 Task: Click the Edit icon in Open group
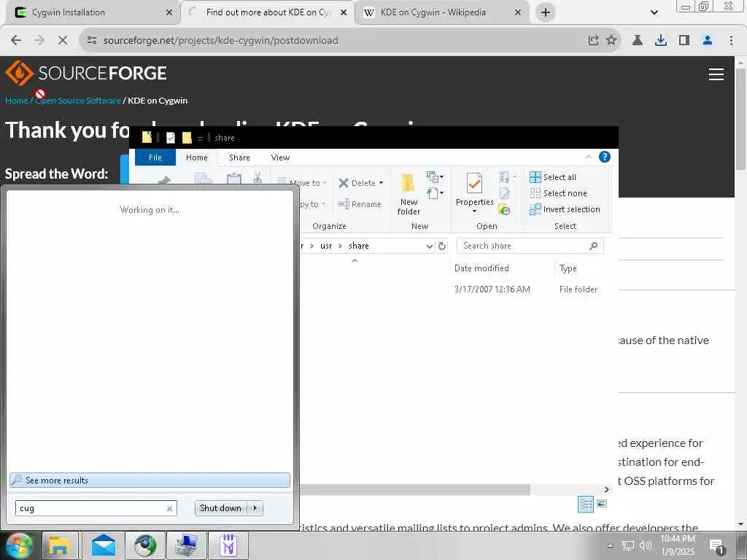504,193
